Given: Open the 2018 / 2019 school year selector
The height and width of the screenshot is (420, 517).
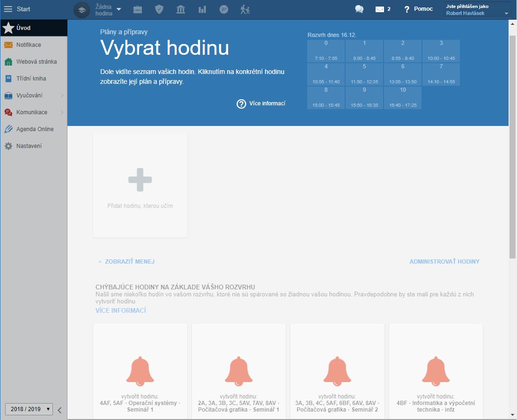Looking at the screenshot, I should tap(29, 409).
